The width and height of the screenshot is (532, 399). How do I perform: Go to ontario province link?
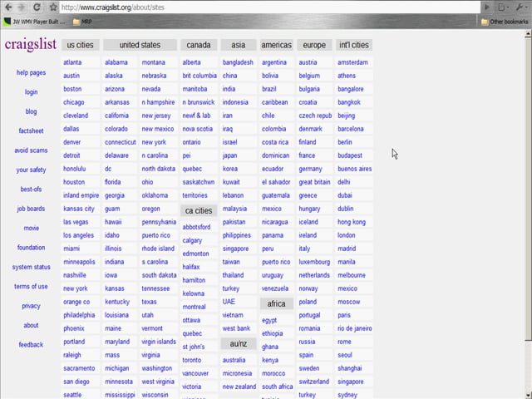[191, 142]
